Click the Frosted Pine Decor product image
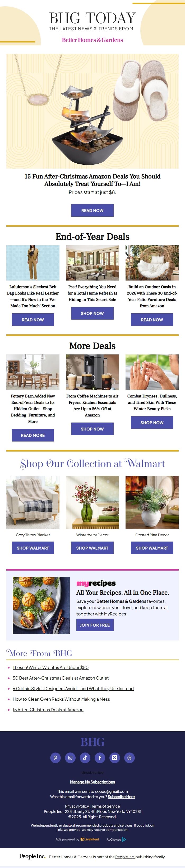 [152, 502]
